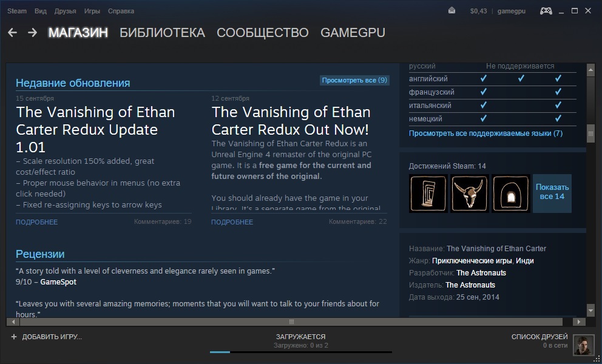The height and width of the screenshot is (364, 602).
Task: Click the window resize grip icon
Action: coord(597,359)
